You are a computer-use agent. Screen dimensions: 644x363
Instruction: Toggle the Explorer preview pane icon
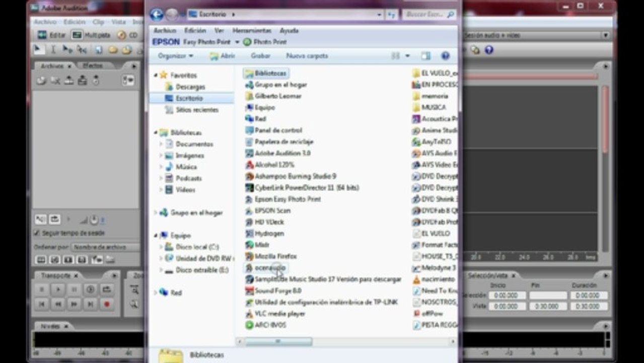click(x=426, y=56)
